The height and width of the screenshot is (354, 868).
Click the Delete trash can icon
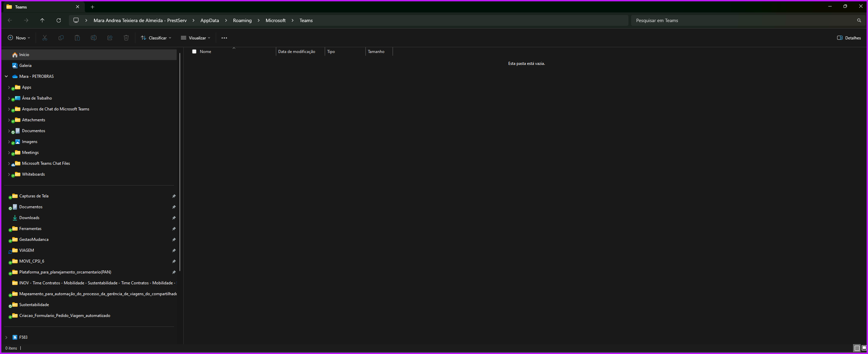(x=126, y=38)
